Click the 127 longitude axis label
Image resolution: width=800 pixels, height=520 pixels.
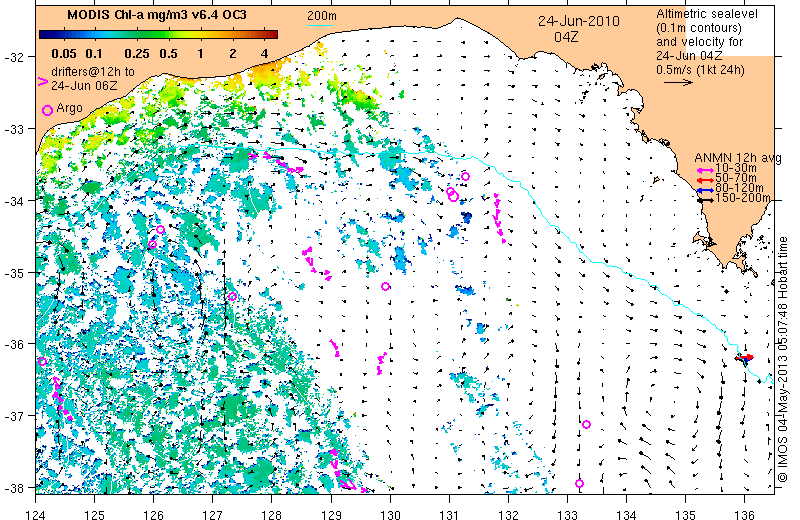pos(213,514)
